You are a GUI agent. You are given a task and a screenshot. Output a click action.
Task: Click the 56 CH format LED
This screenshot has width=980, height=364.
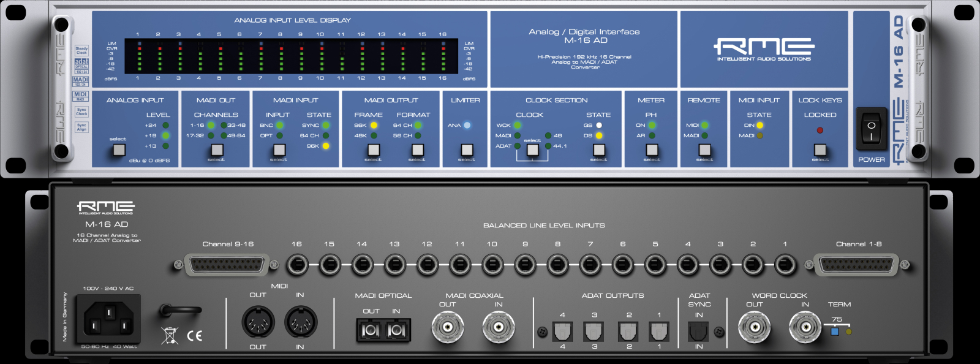pos(418,135)
